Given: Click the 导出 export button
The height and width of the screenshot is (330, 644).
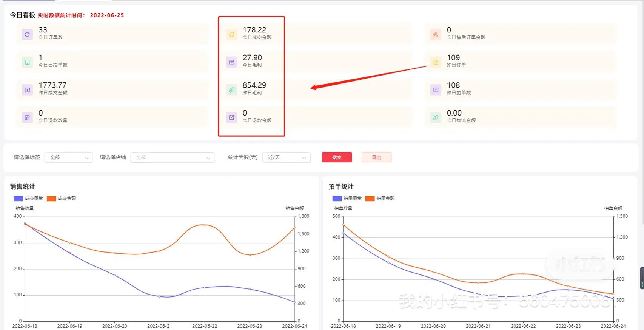Looking at the screenshot, I should (x=376, y=157).
